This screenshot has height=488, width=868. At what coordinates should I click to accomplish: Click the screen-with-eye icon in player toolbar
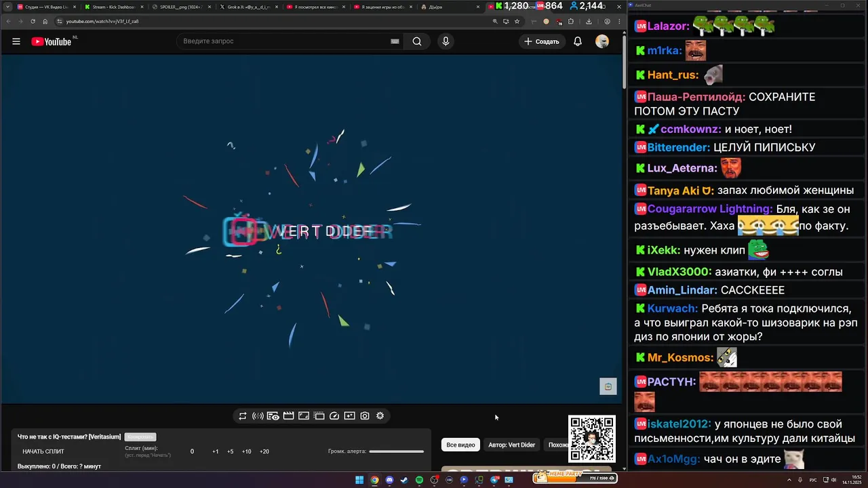coord(273,416)
